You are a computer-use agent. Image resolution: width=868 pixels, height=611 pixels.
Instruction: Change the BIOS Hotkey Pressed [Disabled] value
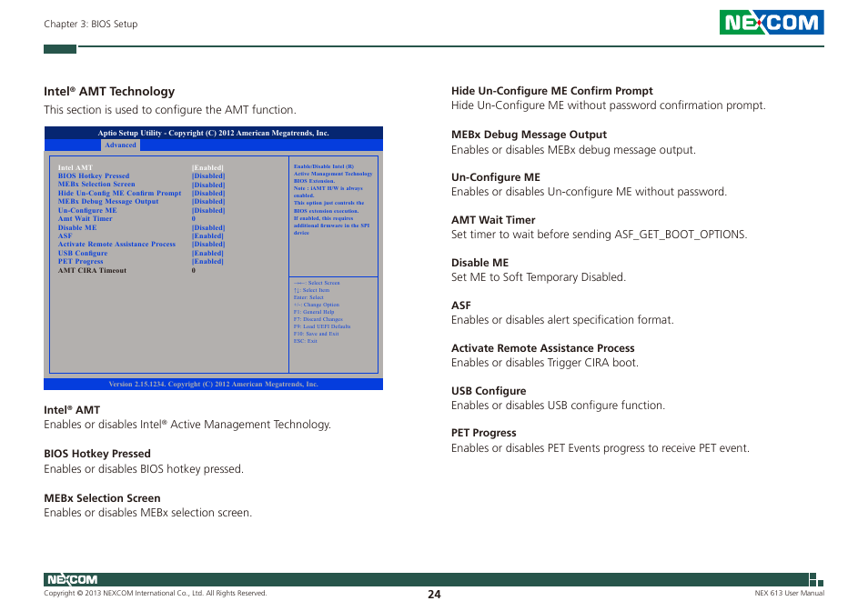[208, 175]
